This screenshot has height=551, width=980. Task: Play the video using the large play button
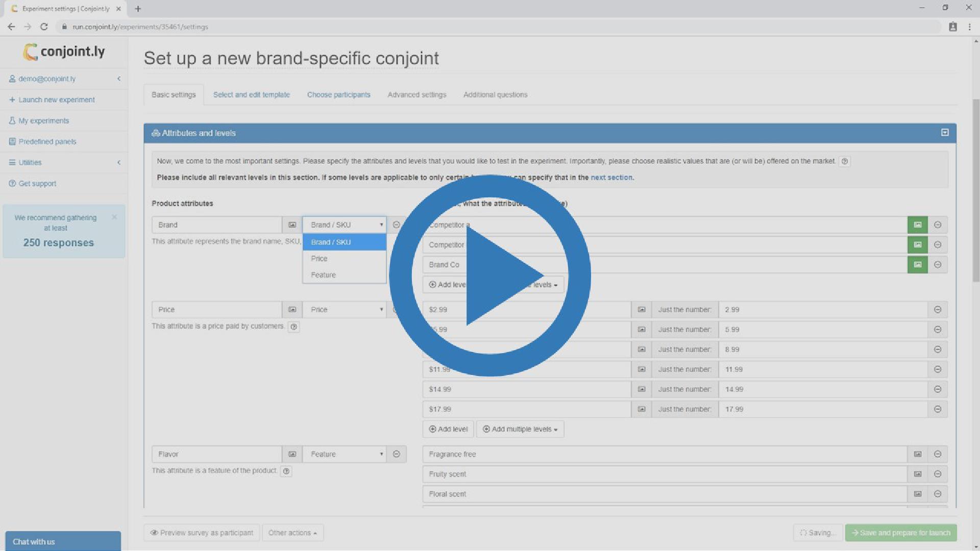[x=490, y=276]
